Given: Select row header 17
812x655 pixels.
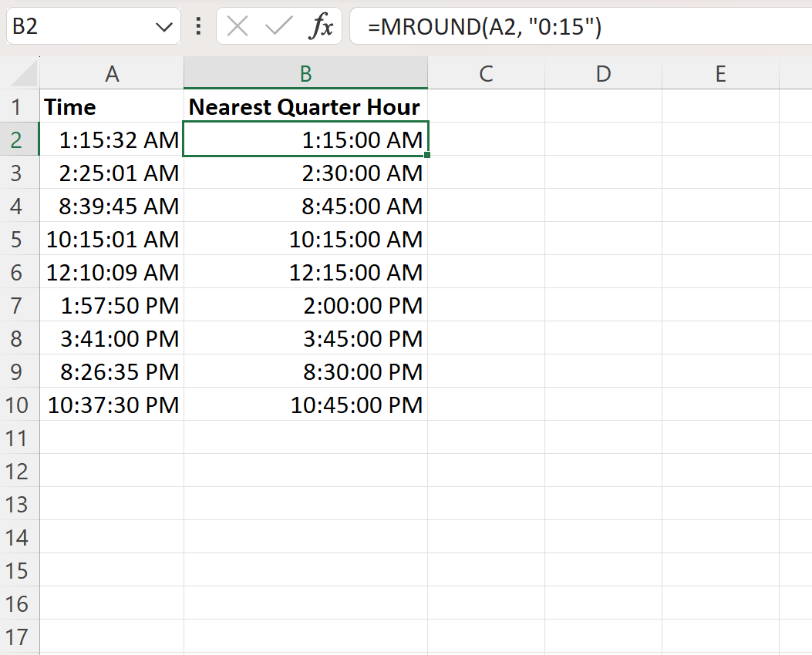Looking at the screenshot, I should [x=19, y=637].
